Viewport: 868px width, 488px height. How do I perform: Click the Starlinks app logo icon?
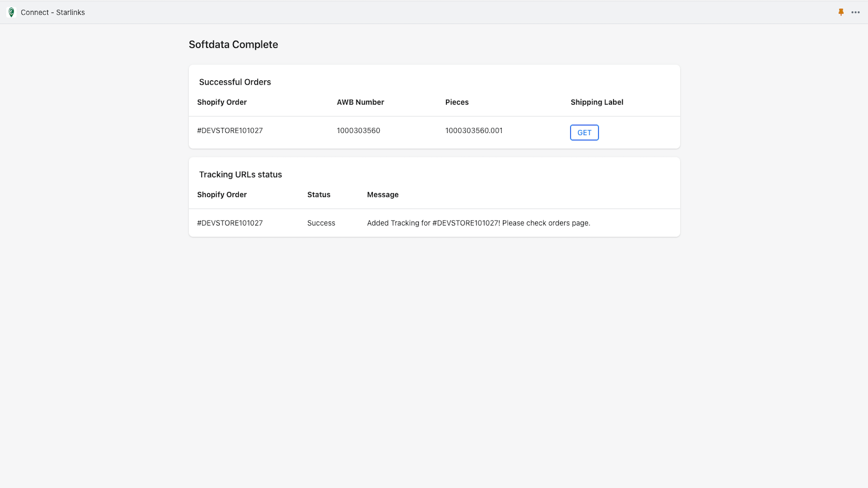[11, 12]
